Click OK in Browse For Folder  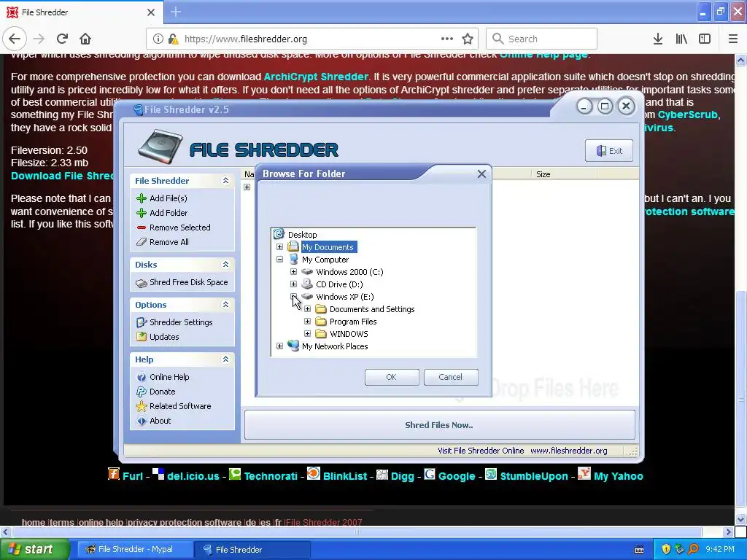point(392,377)
